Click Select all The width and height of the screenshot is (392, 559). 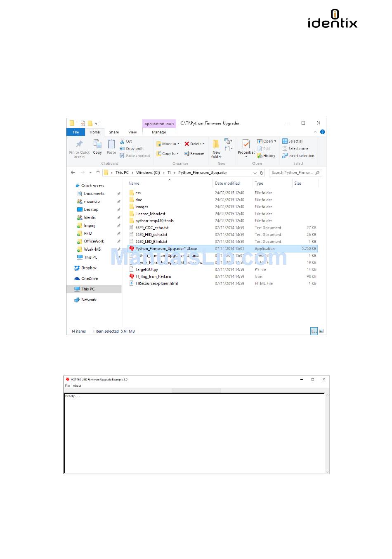tap(293, 141)
